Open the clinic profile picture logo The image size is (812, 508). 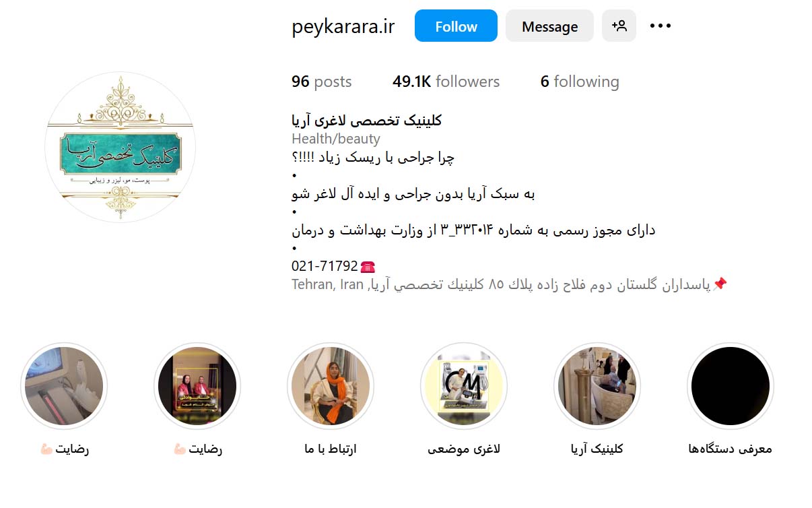(121, 147)
